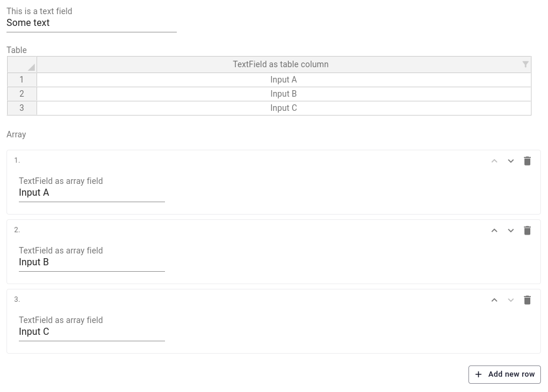Image resolution: width=548 pixels, height=392 pixels.
Task: Focus the 'Some text' text field
Action: (x=91, y=23)
